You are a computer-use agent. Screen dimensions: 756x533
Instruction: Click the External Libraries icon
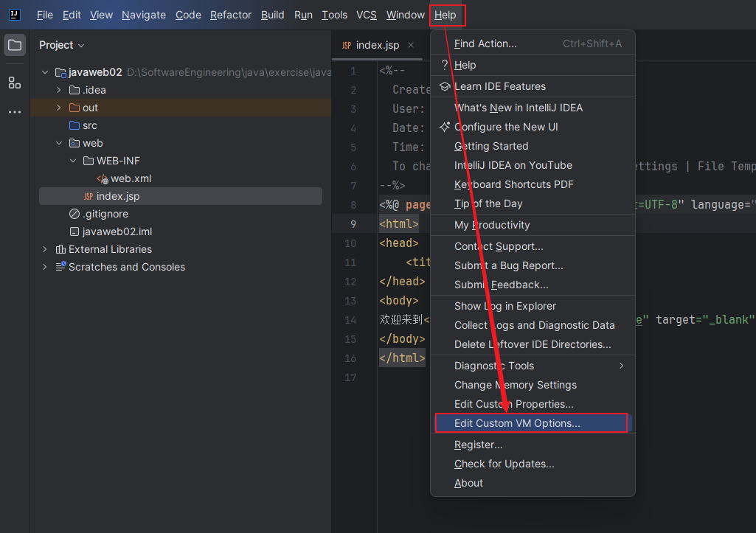click(x=60, y=249)
